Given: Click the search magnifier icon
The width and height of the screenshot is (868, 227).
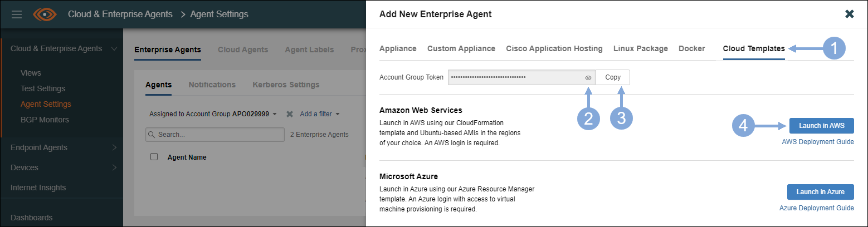Looking at the screenshot, I should (152, 135).
